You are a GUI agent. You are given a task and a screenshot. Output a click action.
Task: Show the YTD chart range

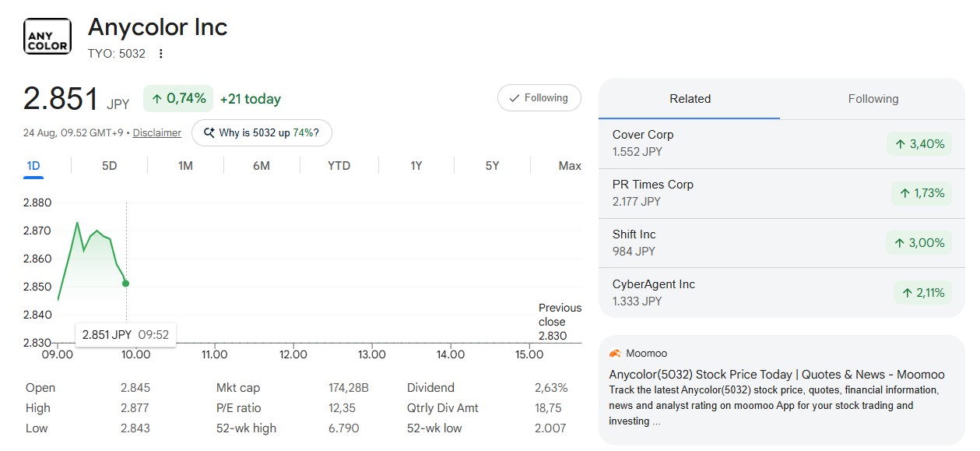tap(339, 166)
